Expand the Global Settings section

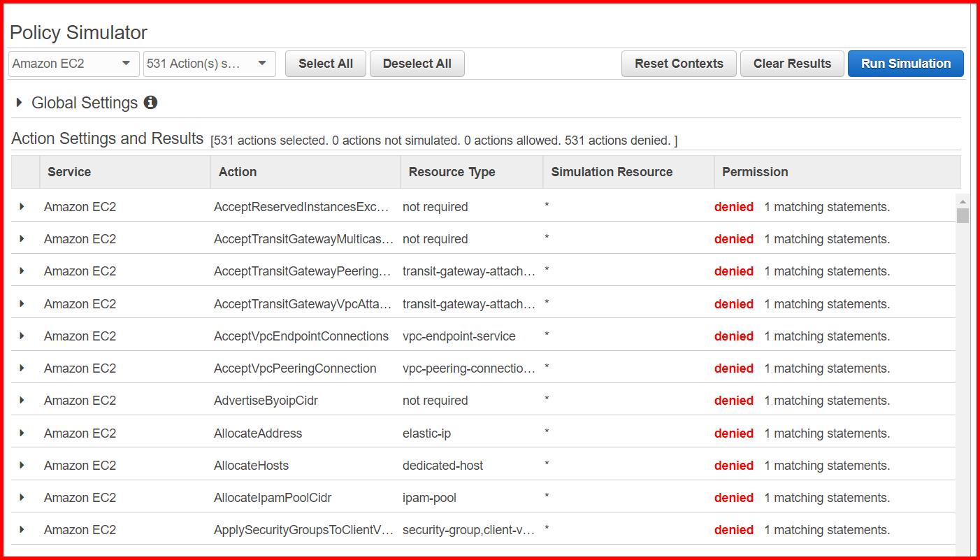tap(19, 102)
